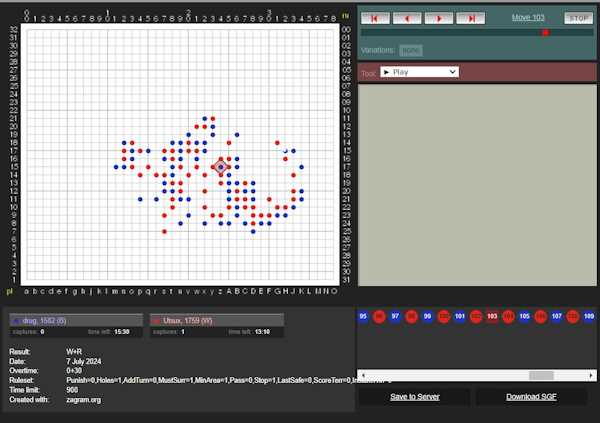600x423 pixels.
Task: Select move 99 in the move list
Action: [x=427, y=316]
